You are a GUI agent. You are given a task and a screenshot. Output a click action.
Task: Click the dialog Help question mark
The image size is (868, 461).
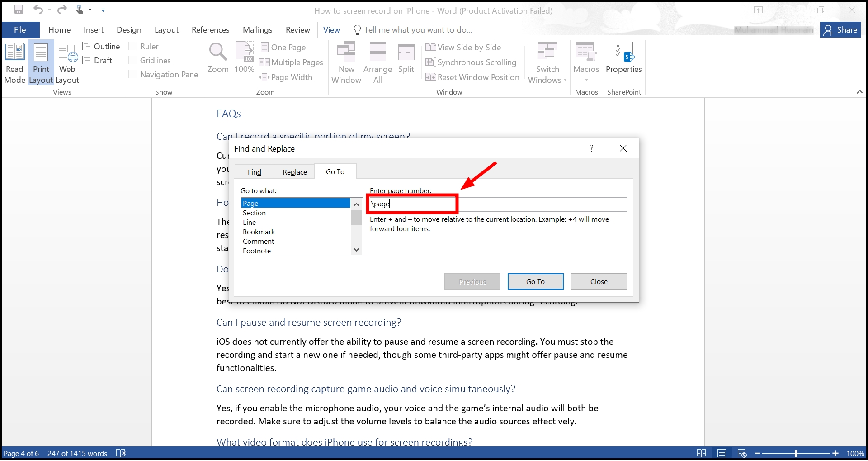[591, 148]
